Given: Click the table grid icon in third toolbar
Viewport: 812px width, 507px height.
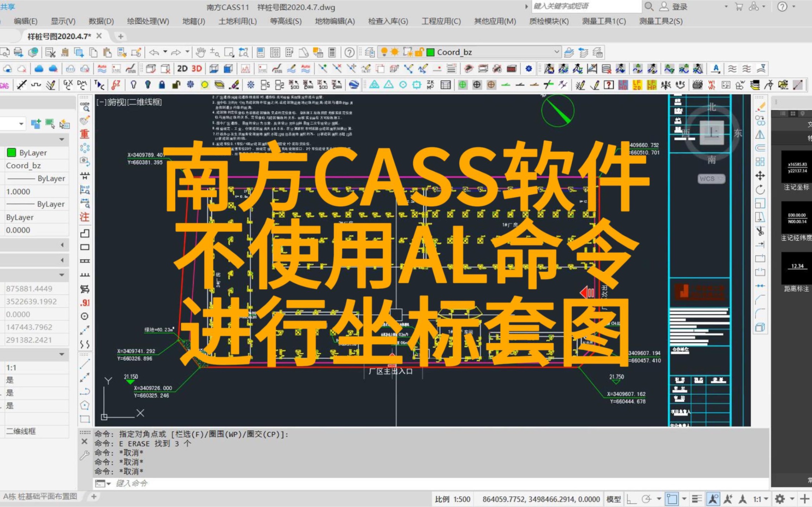Looking at the screenshot, I should 445,85.
